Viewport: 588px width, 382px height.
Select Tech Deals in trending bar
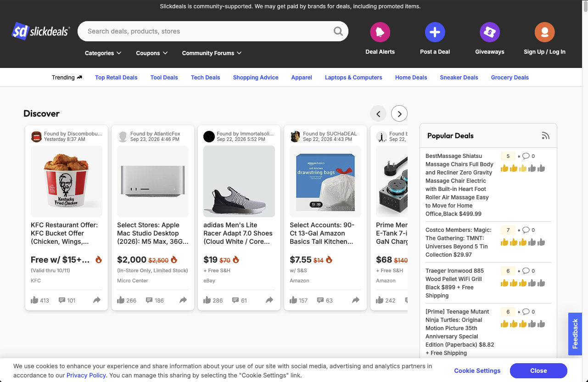(206, 78)
